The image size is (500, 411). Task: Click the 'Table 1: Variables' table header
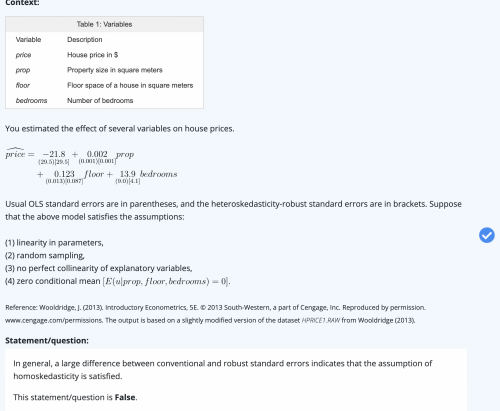click(x=104, y=24)
